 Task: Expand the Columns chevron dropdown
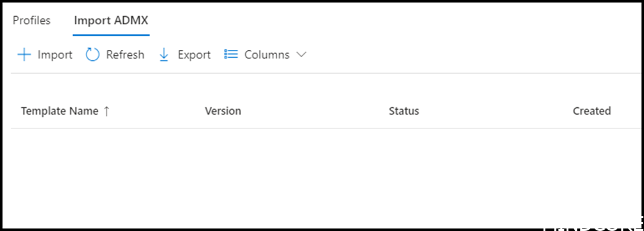301,55
